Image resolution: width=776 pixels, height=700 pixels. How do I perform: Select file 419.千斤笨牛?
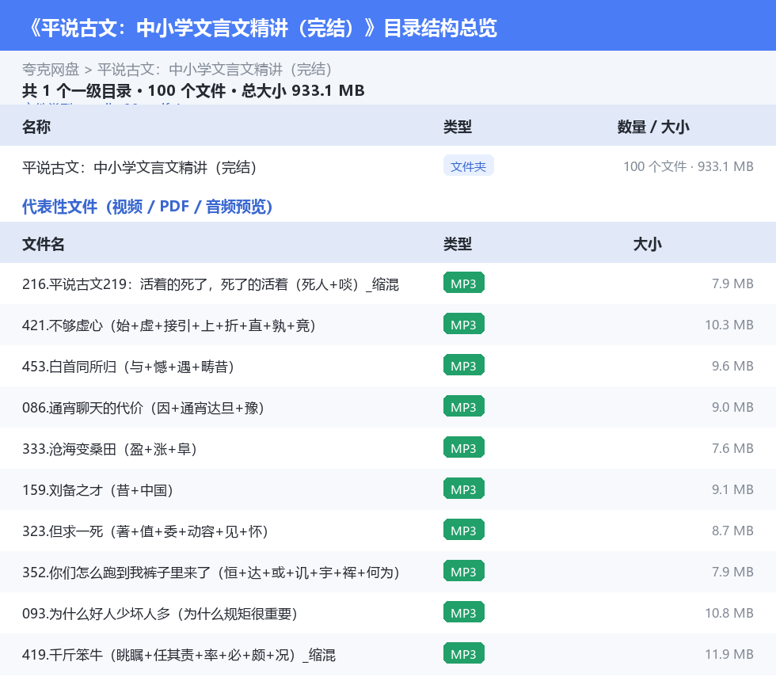coord(179,654)
